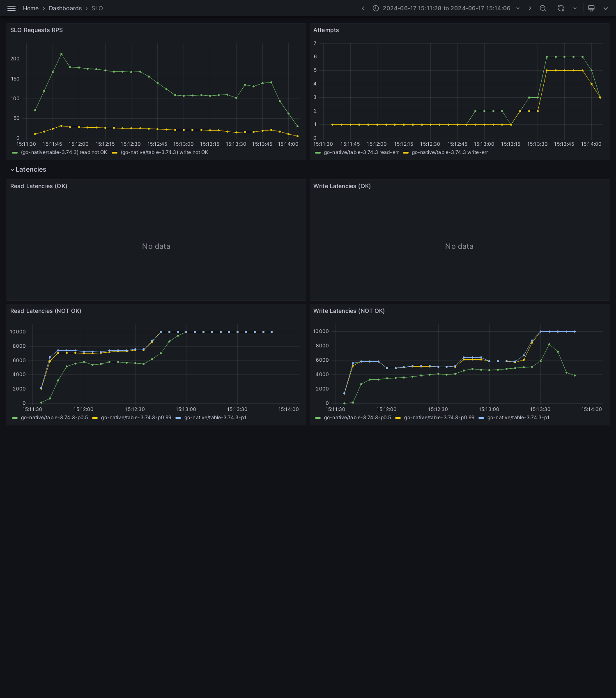Image resolution: width=616 pixels, height=698 pixels.
Task: Click blue swatch of Read Latencies p1 legend
Action: pyautogui.click(x=178, y=418)
